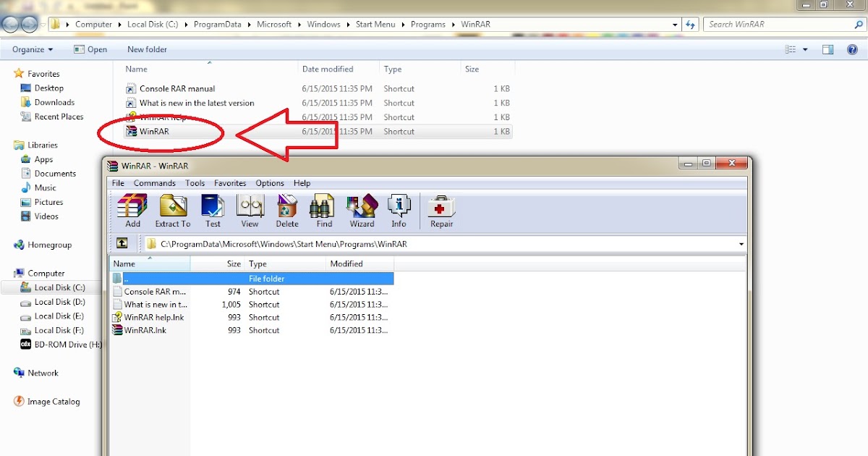Image resolution: width=868 pixels, height=456 pixels.
Task: Select Local Disk (F:) drive
Action: pyautogui.click(x=52, y=330)
